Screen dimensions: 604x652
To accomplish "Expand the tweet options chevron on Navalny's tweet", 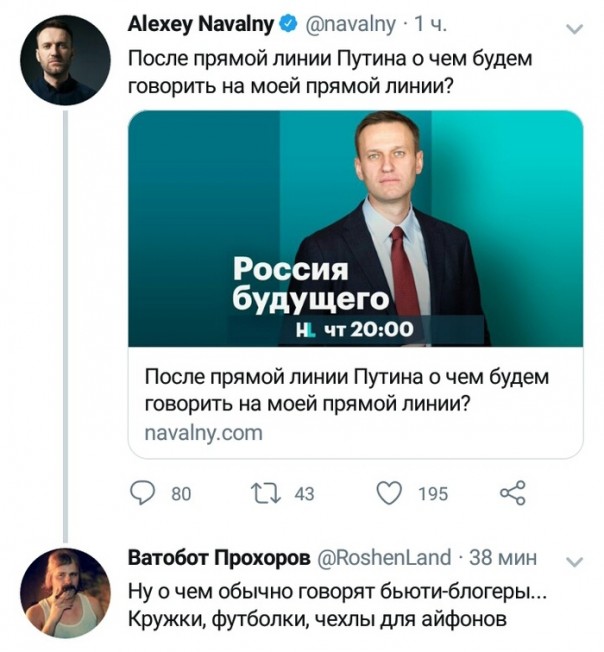I will pos(574,29).
